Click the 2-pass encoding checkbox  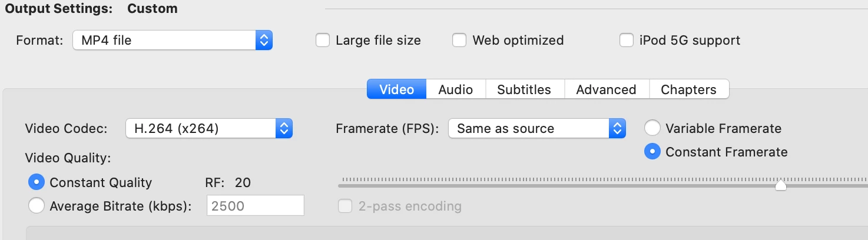[345, 206]
